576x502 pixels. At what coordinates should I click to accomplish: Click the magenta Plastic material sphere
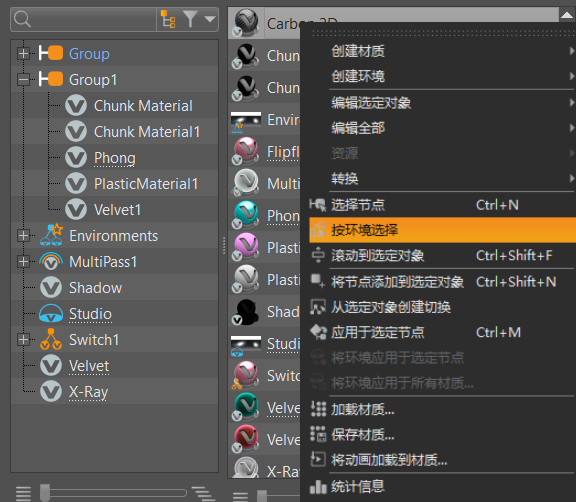tap(246, 247)
